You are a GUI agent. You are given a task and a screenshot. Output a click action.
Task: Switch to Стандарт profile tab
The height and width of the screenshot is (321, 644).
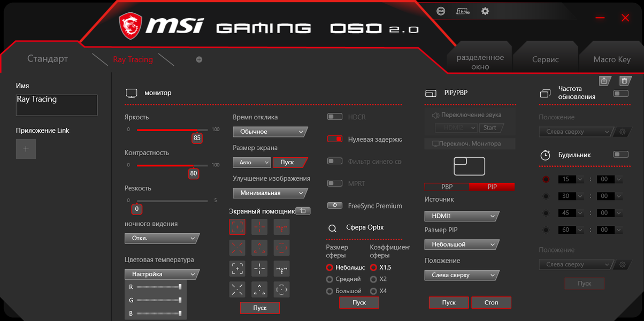point(48,59)
